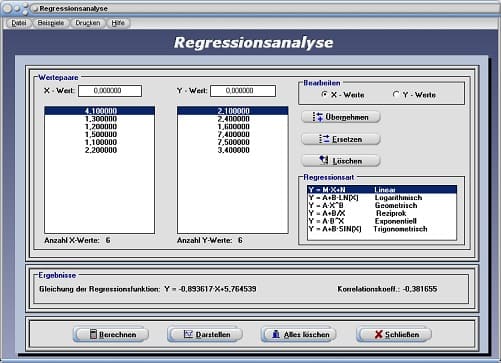Click the Übernehmen button

(x=341, y=117)
